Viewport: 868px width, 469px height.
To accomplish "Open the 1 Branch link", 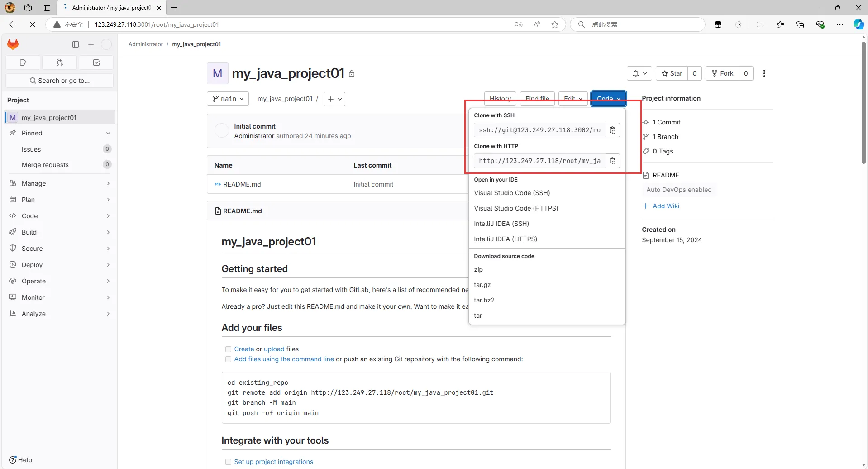I will click(665, 137).
